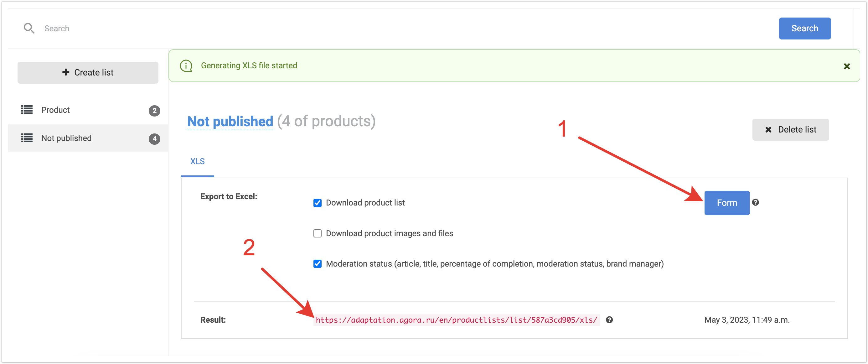Screen dimensions: 868x364
Task: Click the Delete list button
Action: click(790, 130)
